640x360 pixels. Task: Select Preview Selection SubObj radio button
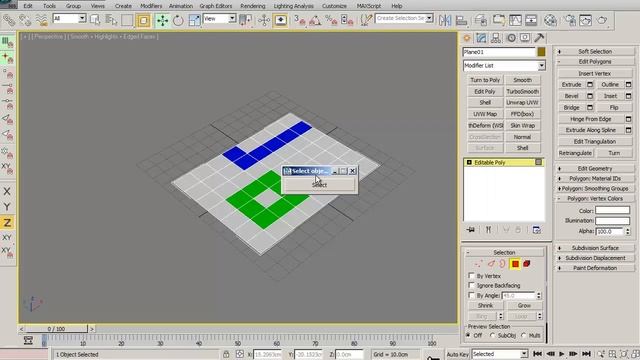pos(493,336)
